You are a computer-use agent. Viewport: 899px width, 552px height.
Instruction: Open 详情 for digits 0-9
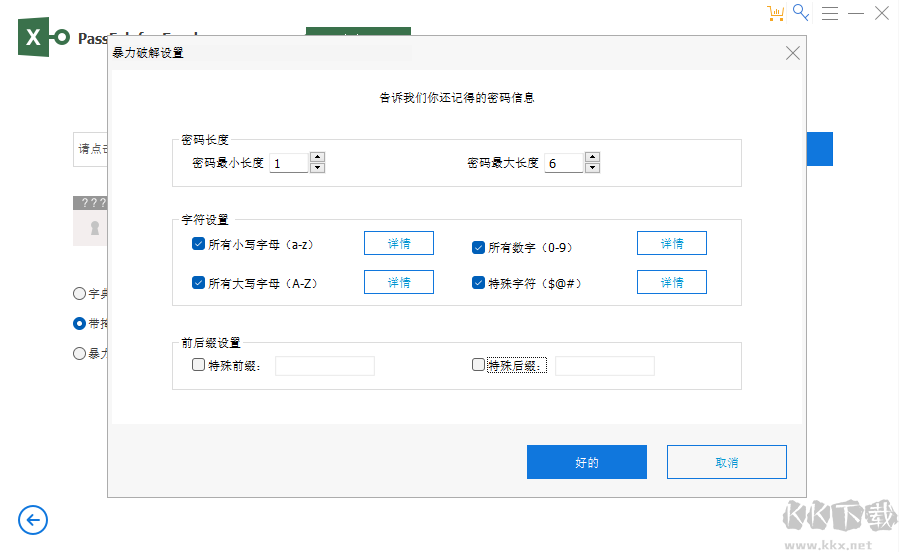point(671,243)
